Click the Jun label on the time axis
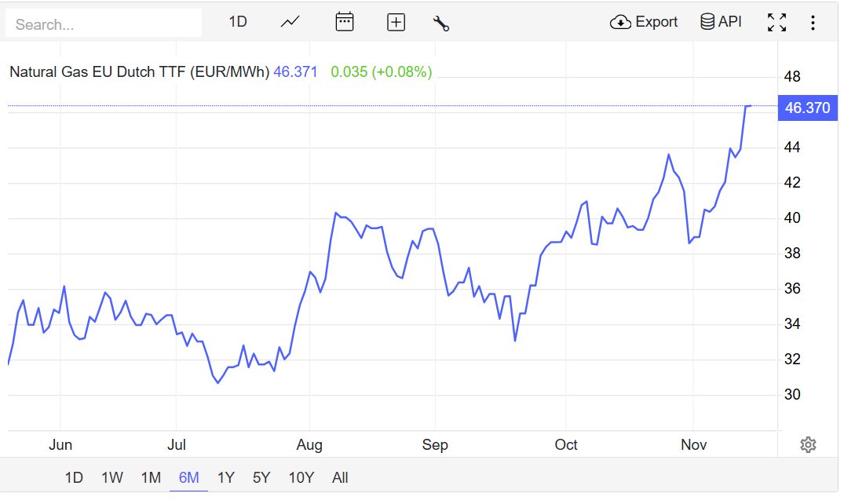The width and height of the screenshot is (844, 504). click(60, 445)
